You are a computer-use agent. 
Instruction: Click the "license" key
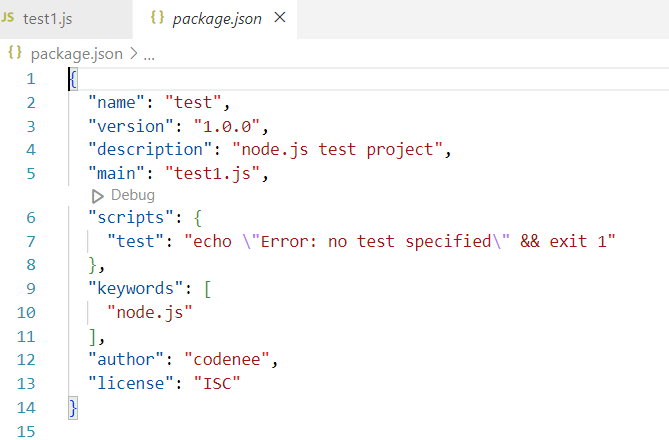point(131,383)
